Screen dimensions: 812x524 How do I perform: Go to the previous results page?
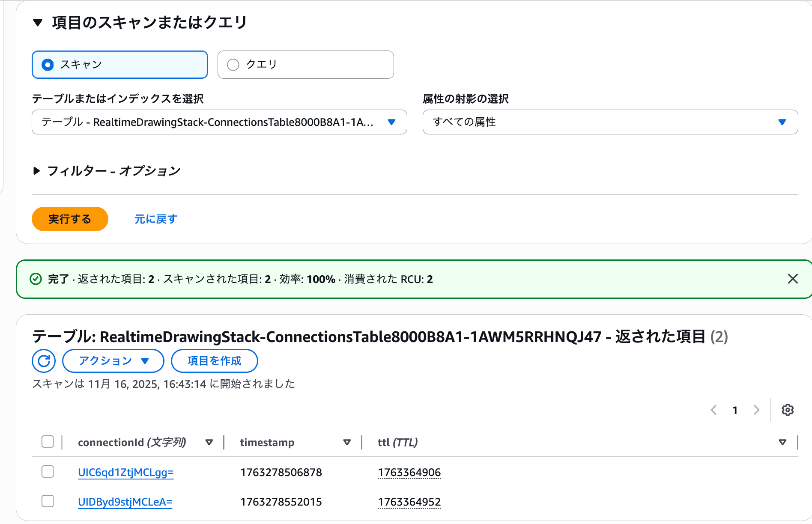click(x=713, y=410)
